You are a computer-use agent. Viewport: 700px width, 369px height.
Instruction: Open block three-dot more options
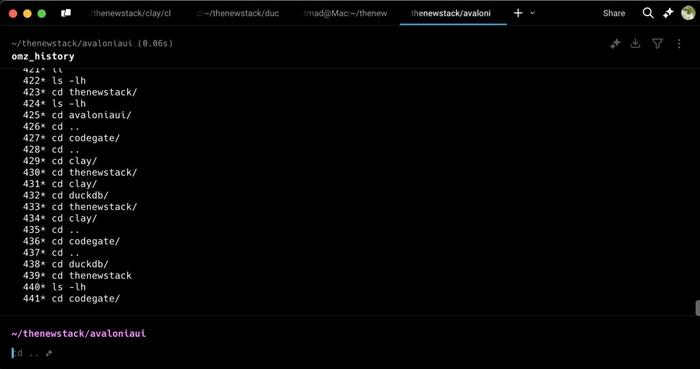point(679,43)
